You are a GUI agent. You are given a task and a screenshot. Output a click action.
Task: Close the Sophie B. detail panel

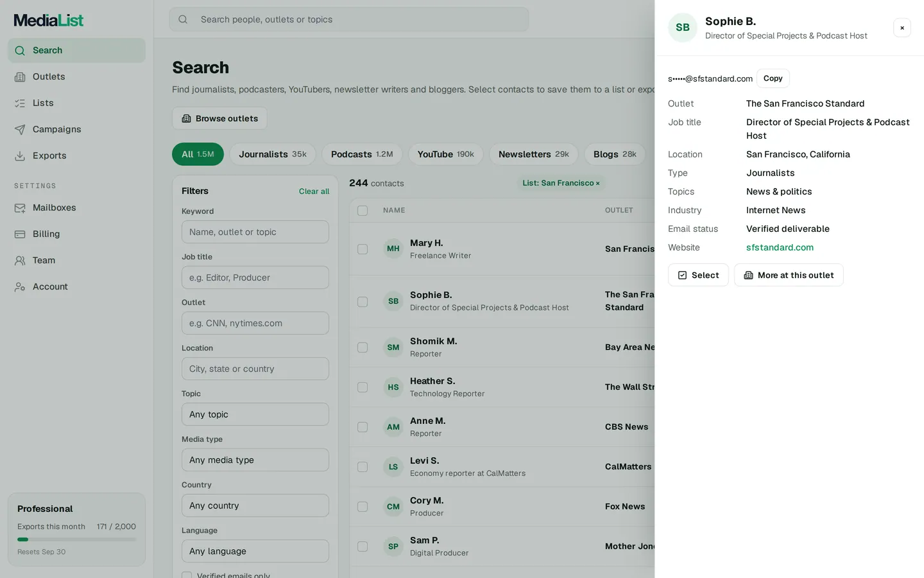(902, 28)
